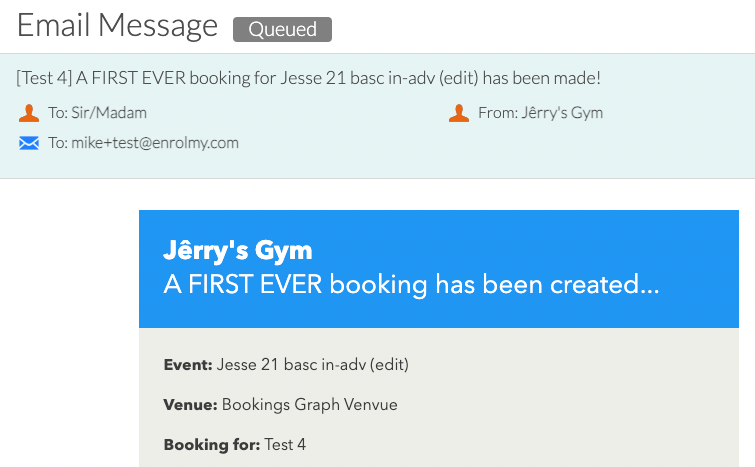The width and height of the screenshot is (755, 467).
Task: Click the Booking for: Test 4 line
Action: [x=234, y=444]
